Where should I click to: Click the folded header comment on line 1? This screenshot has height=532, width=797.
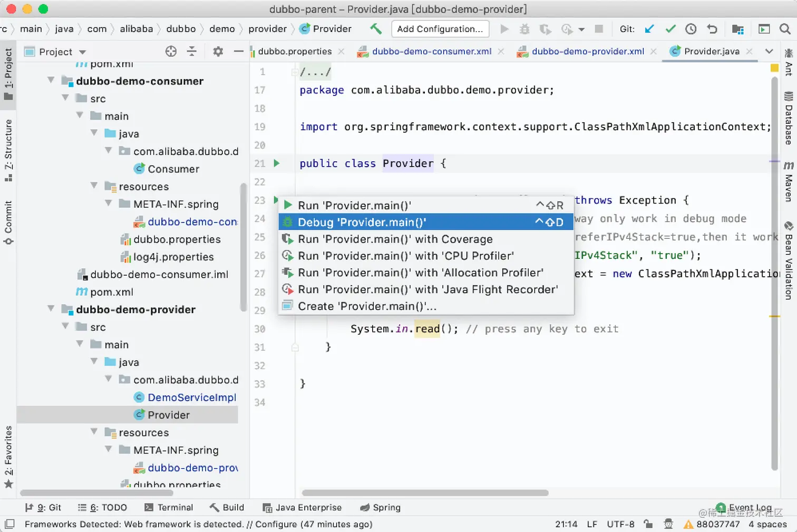tap(315, 72)
